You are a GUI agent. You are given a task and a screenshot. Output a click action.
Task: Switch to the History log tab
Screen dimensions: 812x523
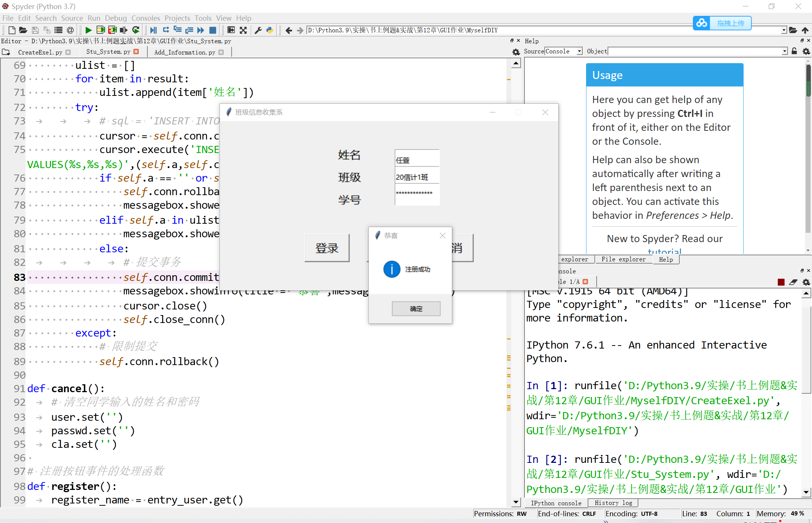pos(613,503)
